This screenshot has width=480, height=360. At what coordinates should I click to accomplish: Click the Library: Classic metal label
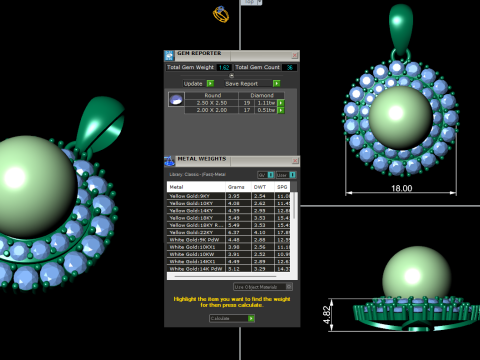tap(198, 174)
